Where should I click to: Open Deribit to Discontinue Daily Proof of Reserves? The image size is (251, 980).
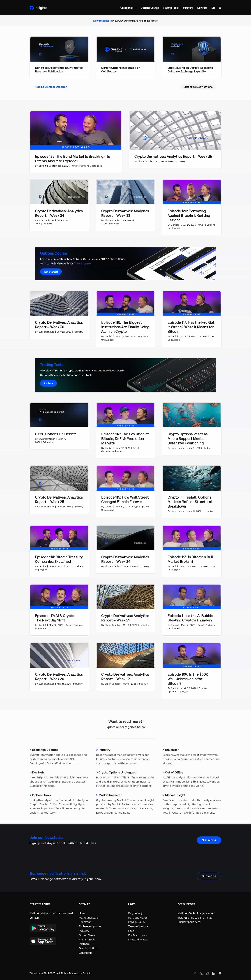pos(59,70)
